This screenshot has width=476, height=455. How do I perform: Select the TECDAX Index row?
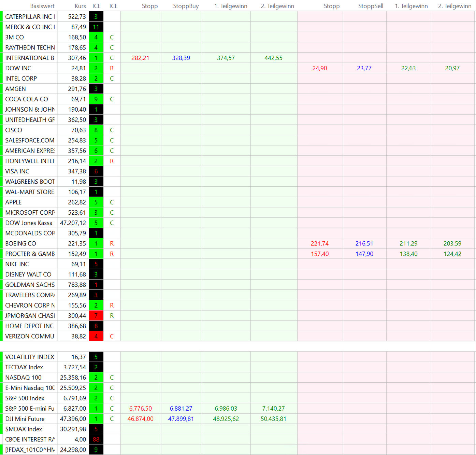pos(24,367)
